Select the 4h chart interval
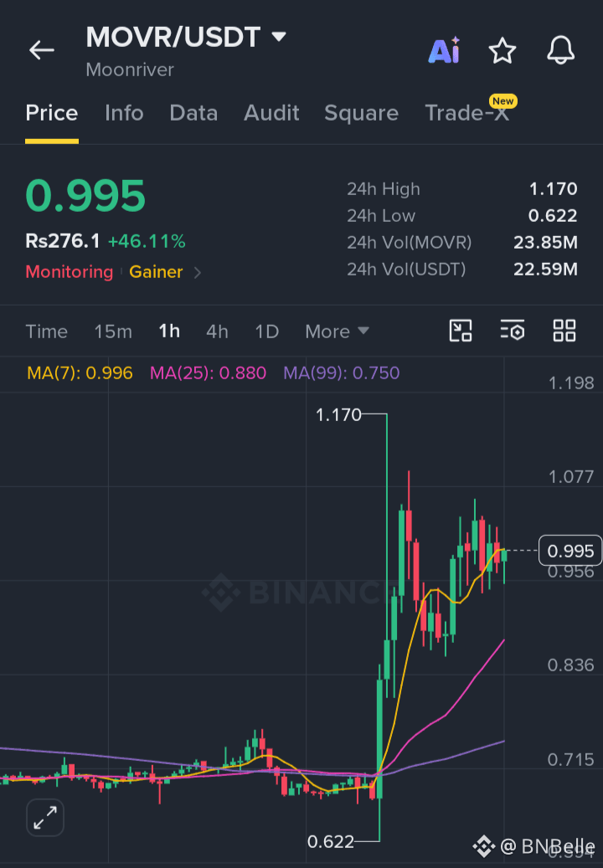This screenshot has width=603, height=868. coord(217,331)
